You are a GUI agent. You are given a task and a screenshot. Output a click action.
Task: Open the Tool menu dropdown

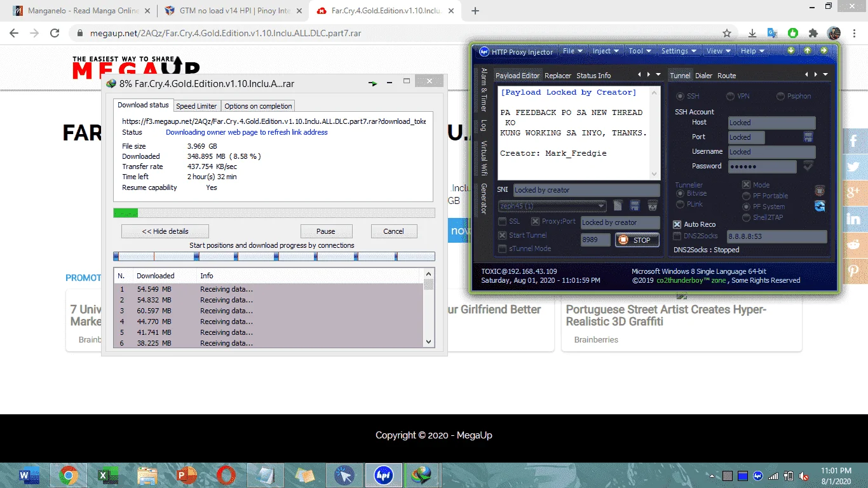pos(640,51)
